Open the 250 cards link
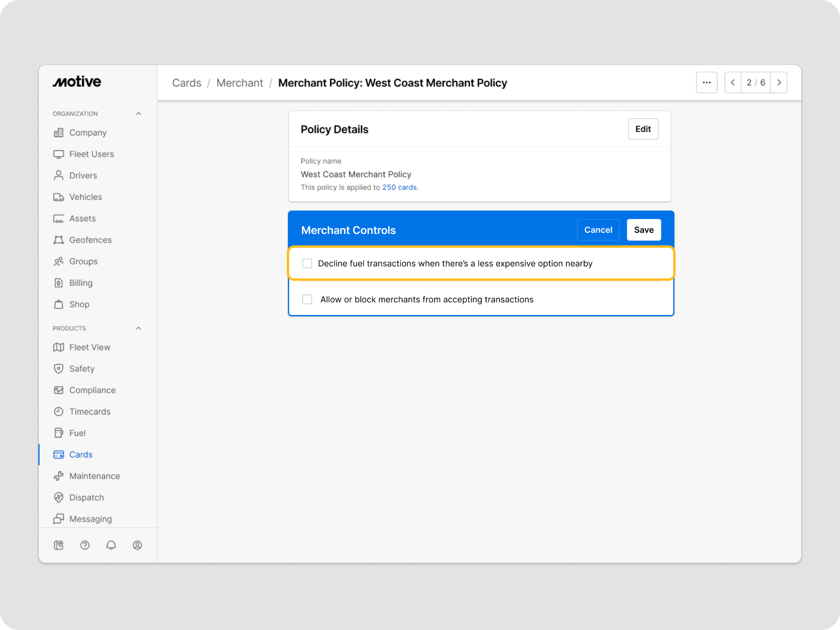 pyautogui.click(x=399, y=187)
